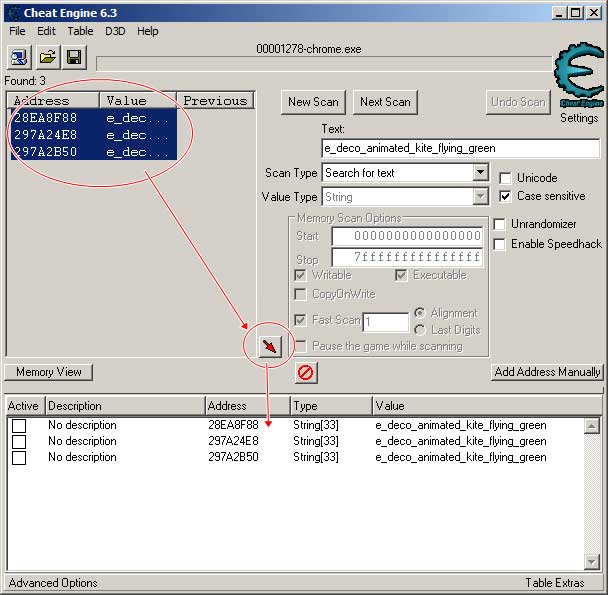The height and width of the screenshot is (595, 608).
Task: Check Pause the game while scanning
Action: (x=301, y=346)
